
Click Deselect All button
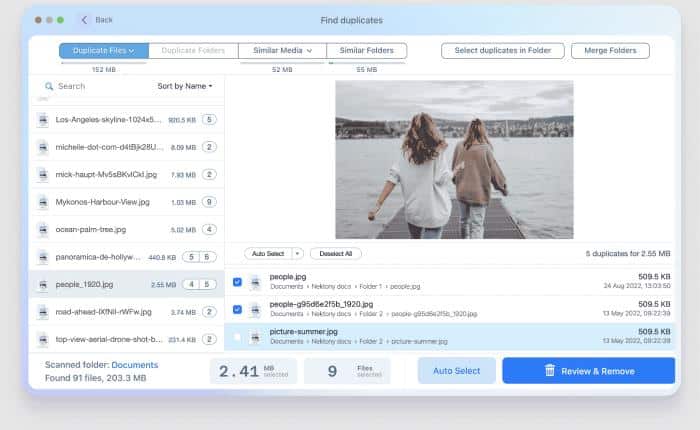click(x=336, y=254)
